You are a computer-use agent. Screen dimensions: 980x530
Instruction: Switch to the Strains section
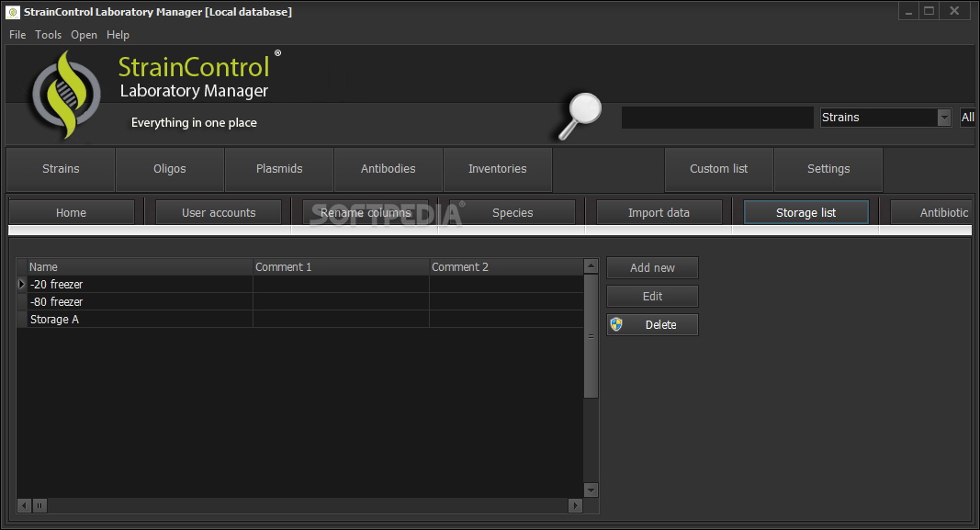[61, 169]
